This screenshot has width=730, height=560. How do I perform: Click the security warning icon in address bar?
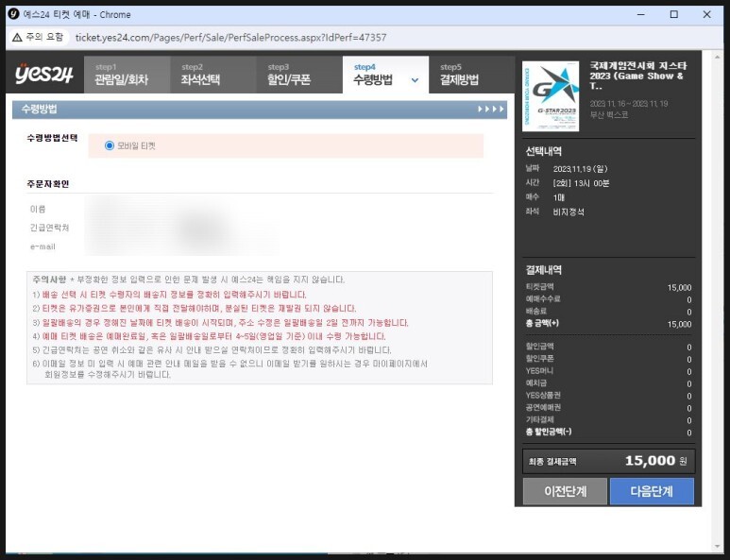point(17,37)
